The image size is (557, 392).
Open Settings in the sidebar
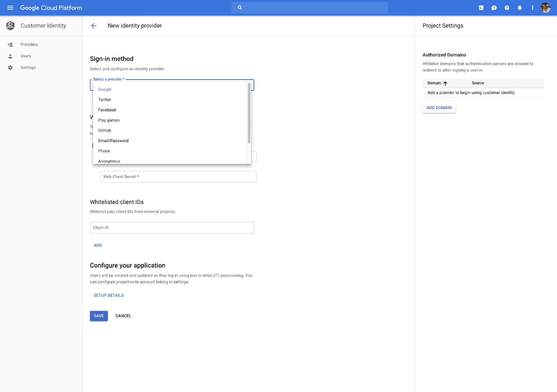point(28,68)
